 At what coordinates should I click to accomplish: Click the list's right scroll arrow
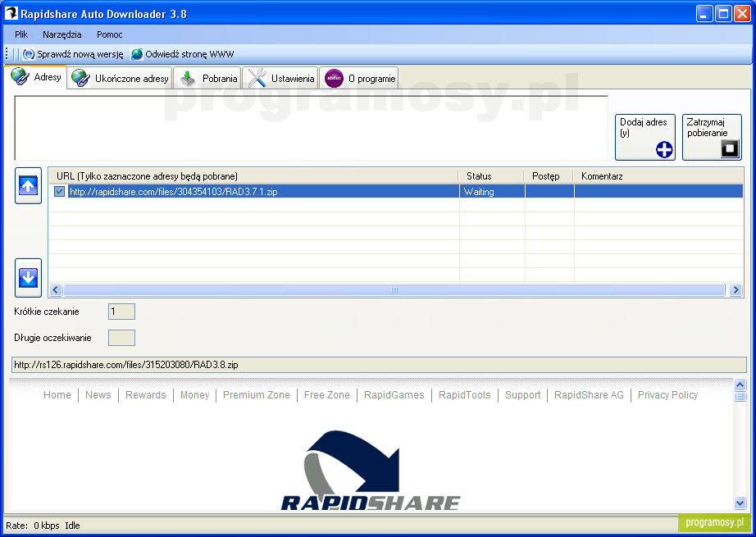(x=736, y=289)
